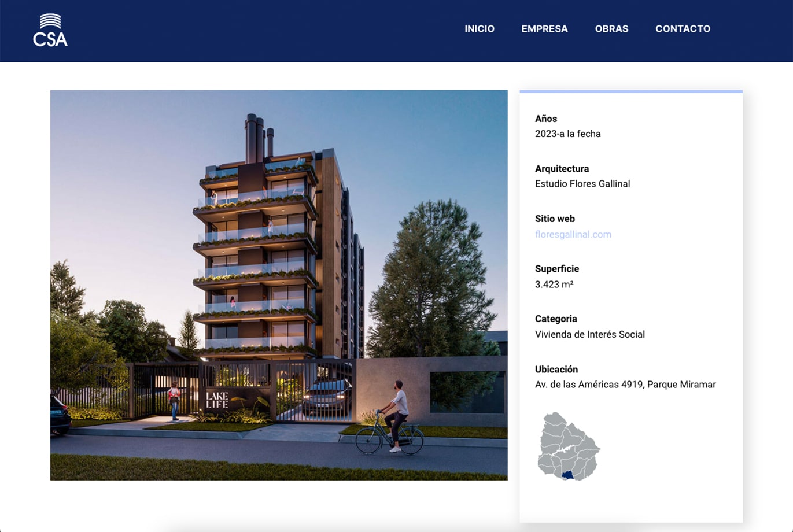Click the CSA logo in the header
The width and height of the screenshot is (793, 532).
[50, 30]
